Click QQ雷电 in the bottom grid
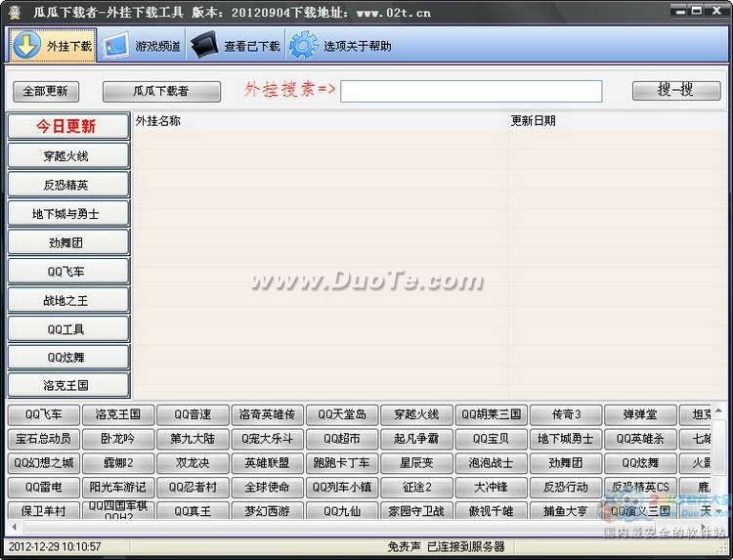 click(43, 488)
